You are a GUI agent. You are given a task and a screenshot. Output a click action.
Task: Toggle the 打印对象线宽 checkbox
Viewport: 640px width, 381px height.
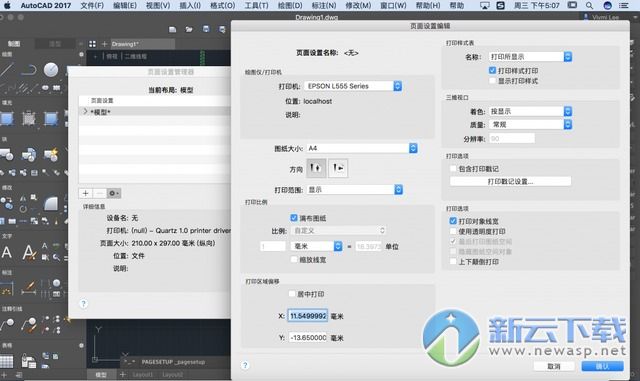pos(453,221)
